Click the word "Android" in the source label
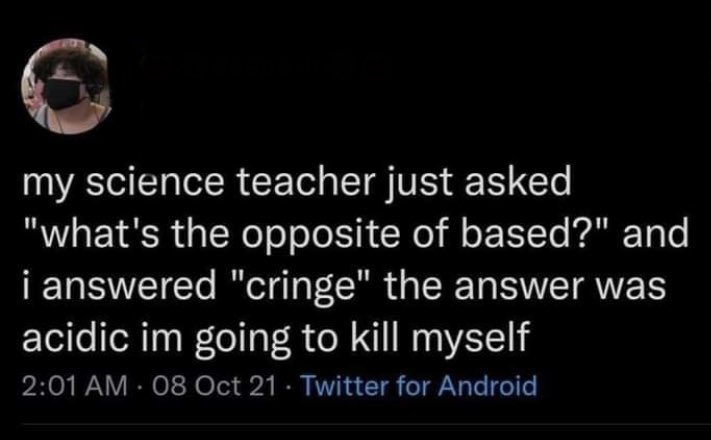Image resolution: width=711 pixels, height=440 pixels. click(495, 384)
